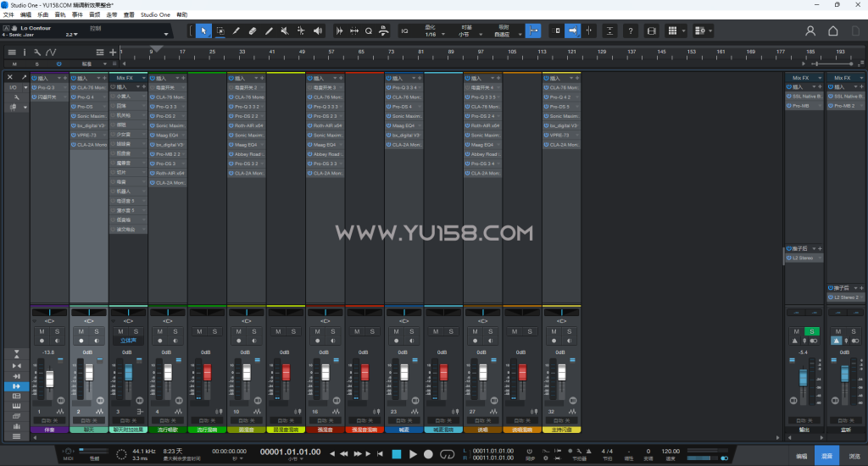Solo channel 10 in the mixer

[x=254, y=331]
